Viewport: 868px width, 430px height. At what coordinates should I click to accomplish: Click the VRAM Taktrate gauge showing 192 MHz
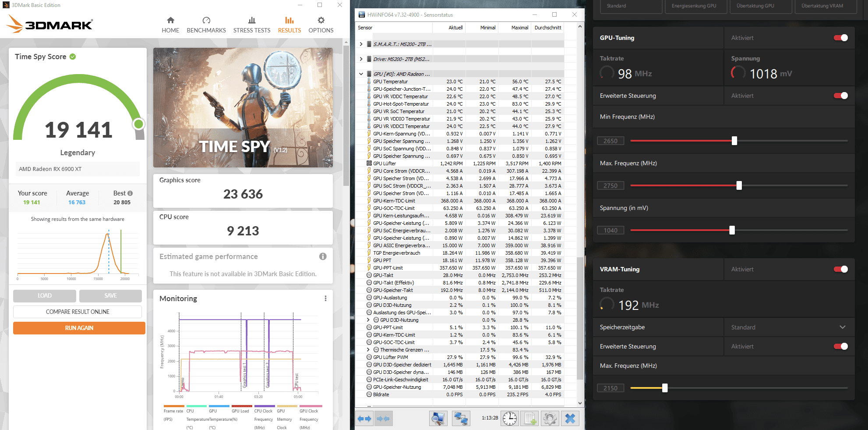tap(607, 304)
